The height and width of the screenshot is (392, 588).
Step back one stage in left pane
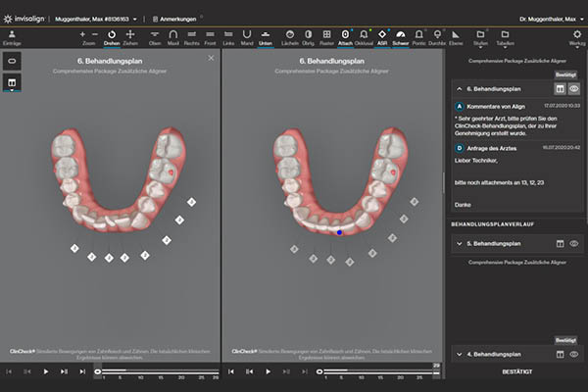tap(27, 371)
